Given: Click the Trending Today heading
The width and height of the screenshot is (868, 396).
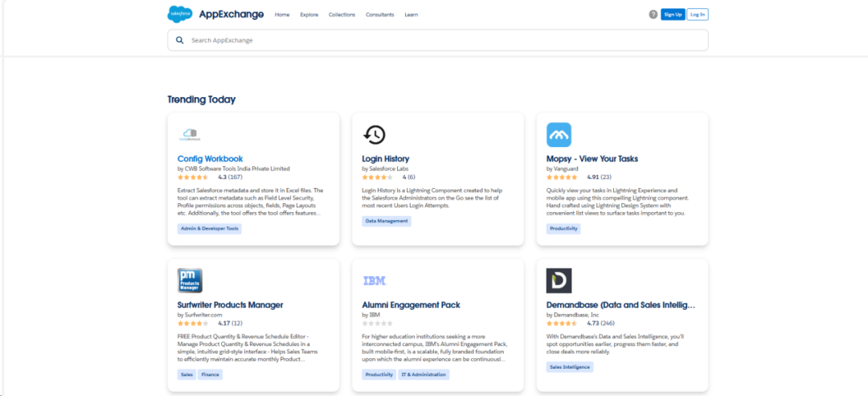Looking at the screenshot, I should [x=202, y=100].
